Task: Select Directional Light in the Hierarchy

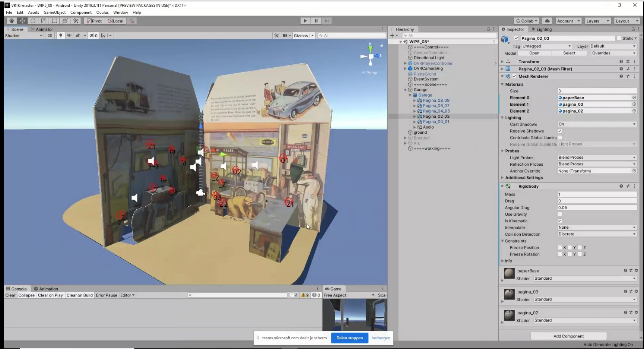Action: [429, 58]
